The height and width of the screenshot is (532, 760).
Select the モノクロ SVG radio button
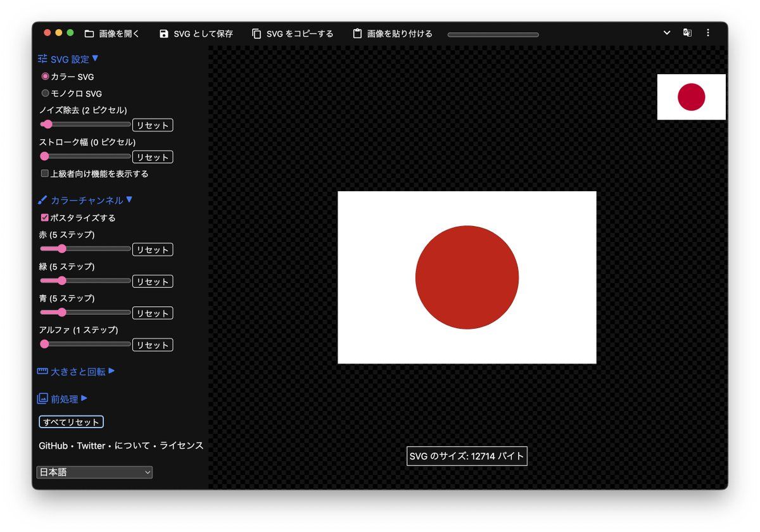click(45, 93)
